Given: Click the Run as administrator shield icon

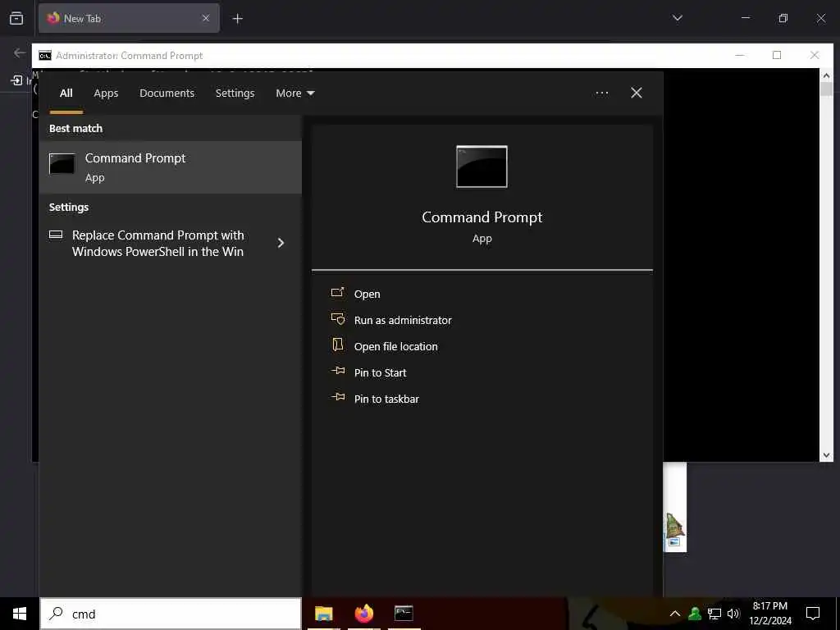Looking at the screenshot, I should [x=337, y=319].
